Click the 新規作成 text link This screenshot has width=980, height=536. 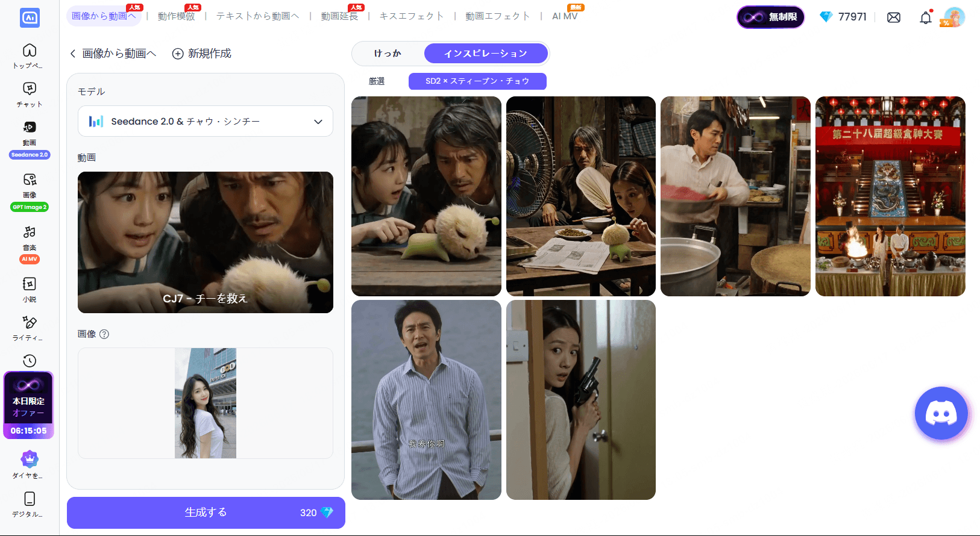(x=210, y=54)
